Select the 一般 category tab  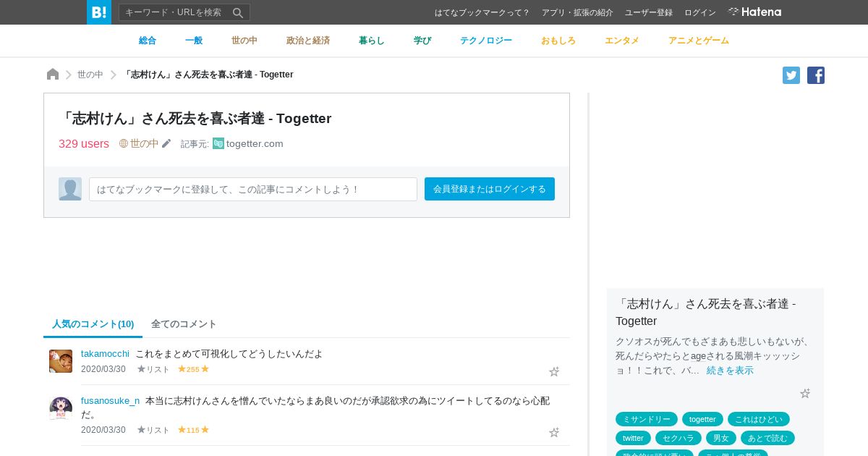coord(194,41)
